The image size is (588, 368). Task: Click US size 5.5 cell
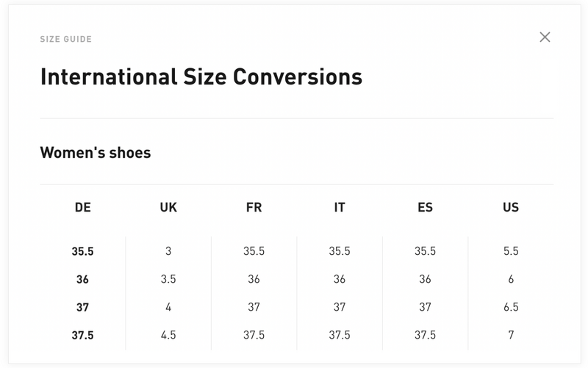511,251
